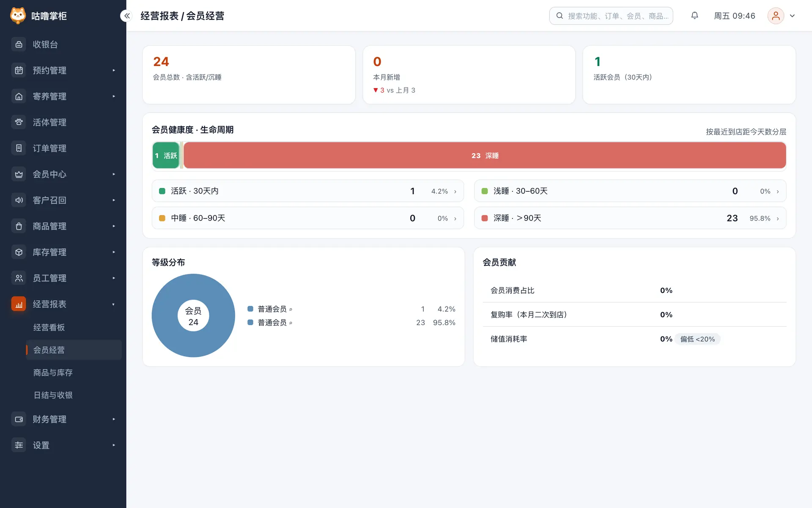Focus the 搜索功能 search field
This screenshot has height=508, width=812.
pyautogui.click(x=611, y=16)
